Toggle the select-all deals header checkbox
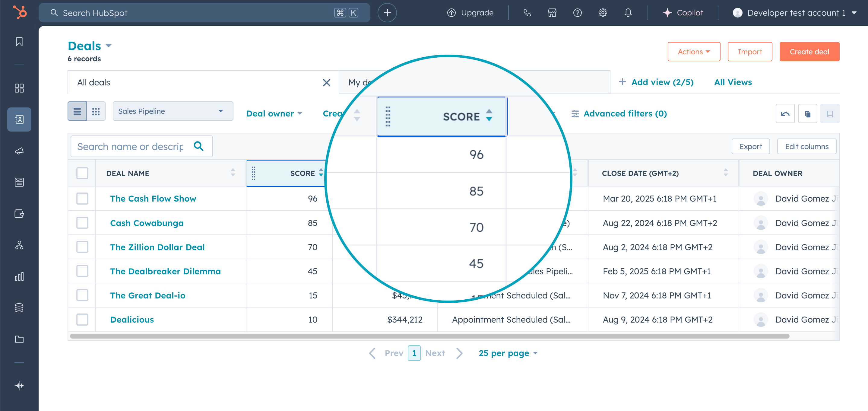The height and width of the screenshot is (411, 868). (82, 173)
